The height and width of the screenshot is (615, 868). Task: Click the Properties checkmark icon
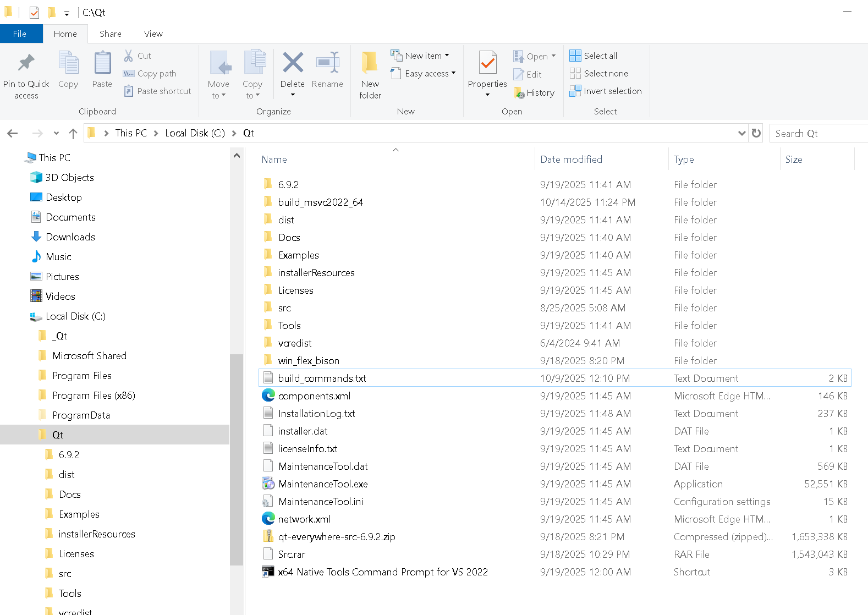click(x=487, y=63)
